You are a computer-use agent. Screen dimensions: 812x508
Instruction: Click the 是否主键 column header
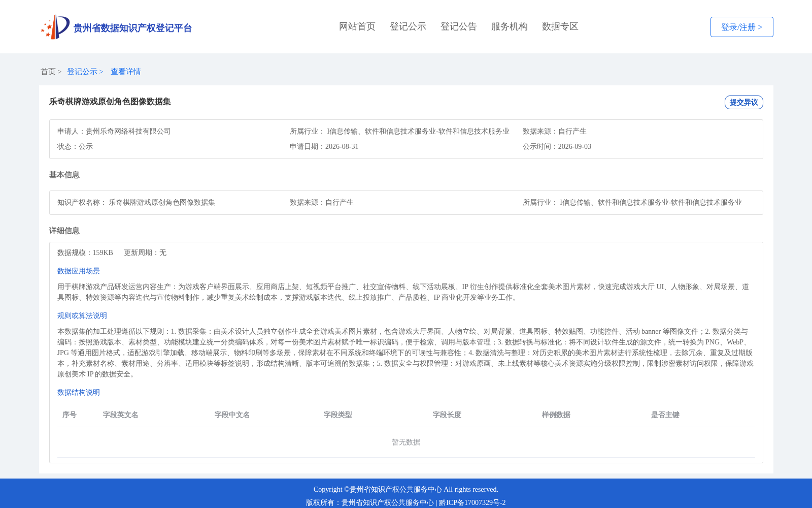click(665, 415)
